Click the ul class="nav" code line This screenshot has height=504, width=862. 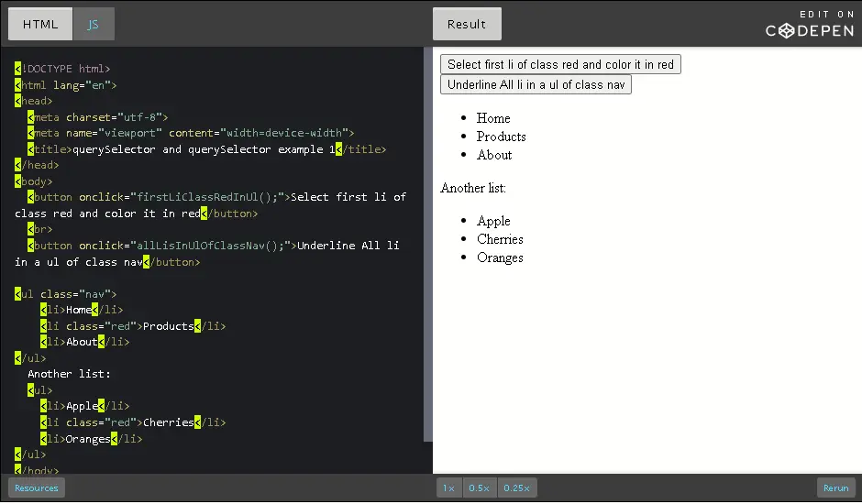click(x=66, y=294)
